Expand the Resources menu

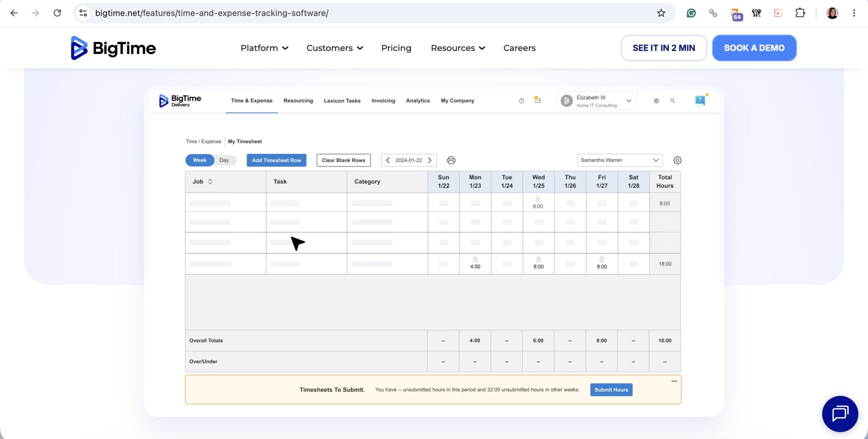(458, 48)
